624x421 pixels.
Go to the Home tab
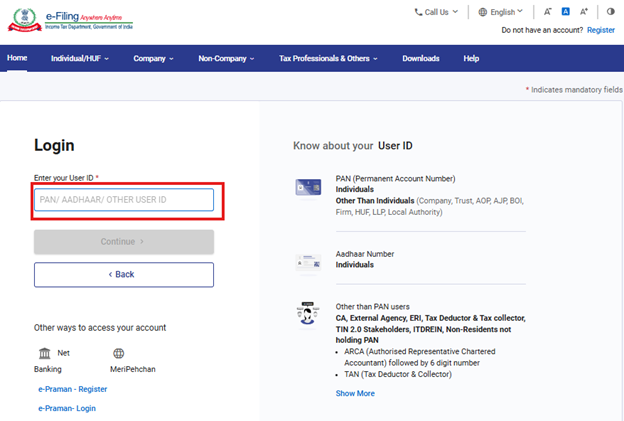pos(17,59)
